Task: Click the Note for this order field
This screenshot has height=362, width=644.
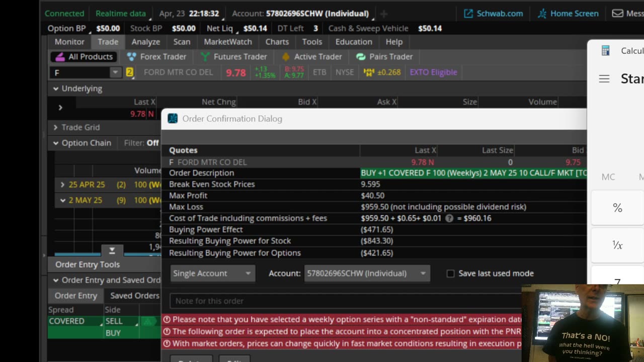Action: (x=346, y=301)
